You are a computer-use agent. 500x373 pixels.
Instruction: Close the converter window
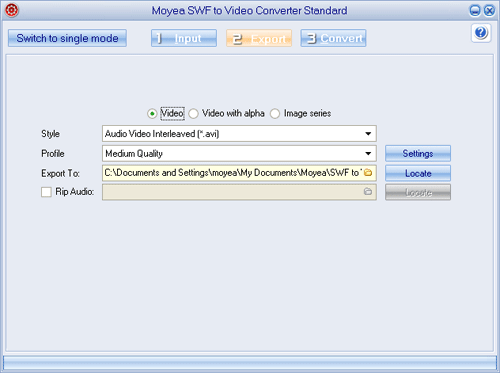(489, 10)
